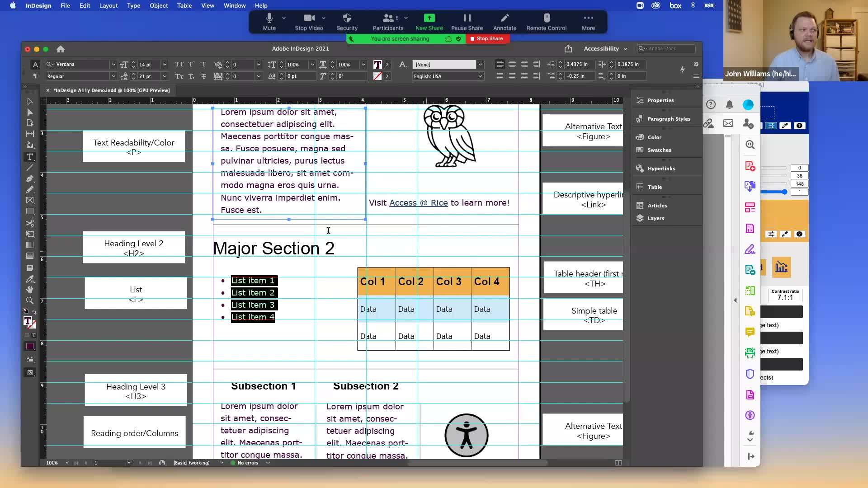Select the Pen tool
This screenshot has height=488, width=868.
point(30,178)
